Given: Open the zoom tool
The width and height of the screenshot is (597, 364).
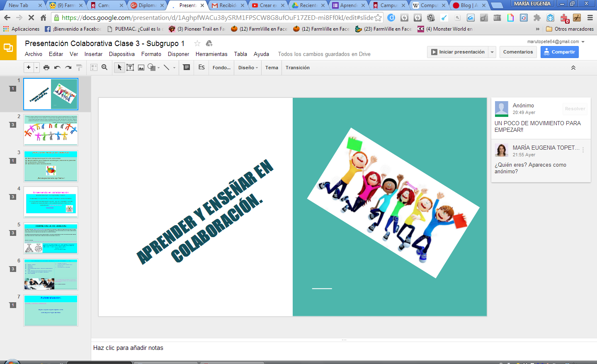Looking at the screenshot, I should pyautogui.click(x=104, y=68).
